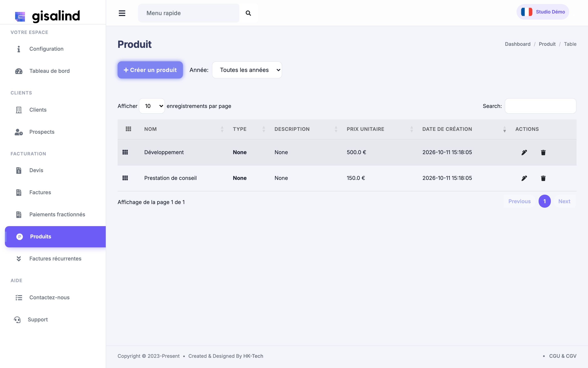The image size is (588, 368).
Task: Delete the Prestation de conseil product
Action: 543,178
